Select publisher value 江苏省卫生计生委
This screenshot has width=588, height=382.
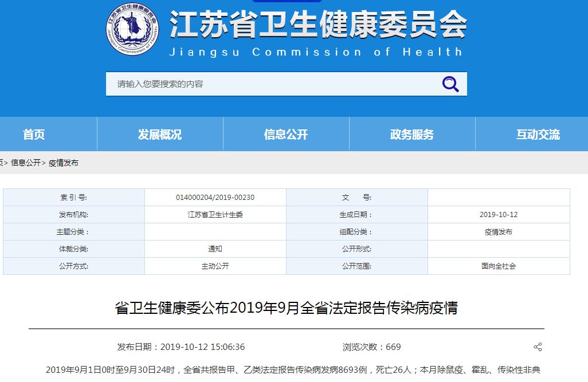215,214
